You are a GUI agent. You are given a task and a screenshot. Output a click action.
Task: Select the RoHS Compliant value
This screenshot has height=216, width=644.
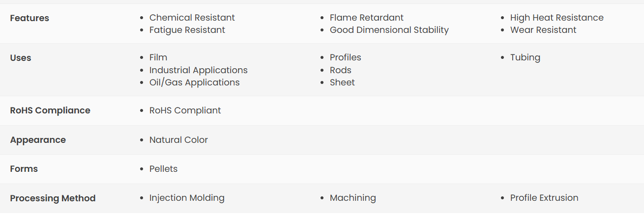(185, 110)
